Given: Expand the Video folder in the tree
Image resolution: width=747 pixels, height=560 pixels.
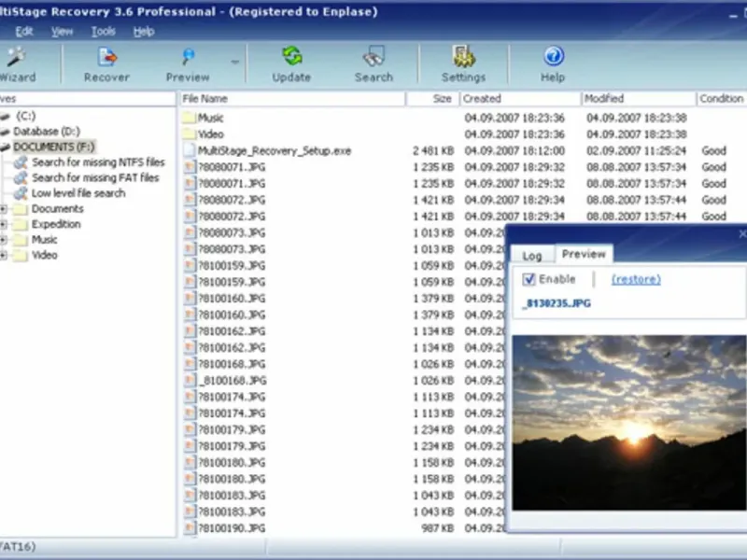Looking at the screenshot, I should pyautogui.click(x=4, y=255).
